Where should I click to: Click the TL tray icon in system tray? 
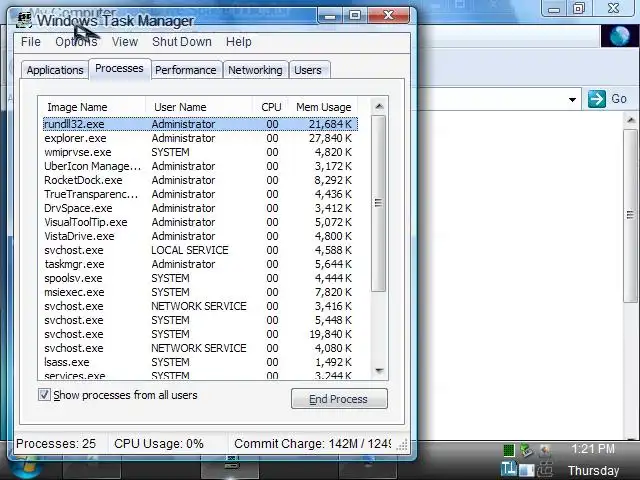click(508, 469)
